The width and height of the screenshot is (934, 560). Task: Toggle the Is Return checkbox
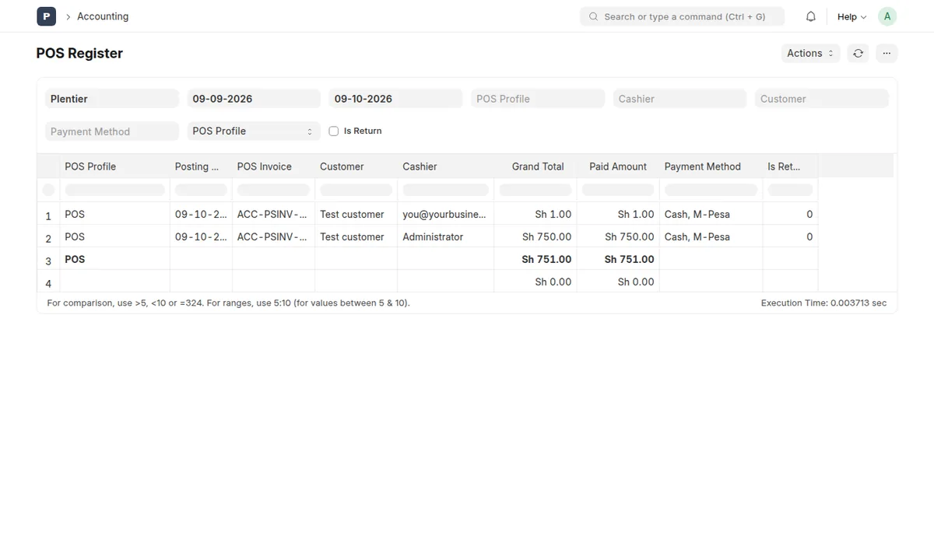334,131
